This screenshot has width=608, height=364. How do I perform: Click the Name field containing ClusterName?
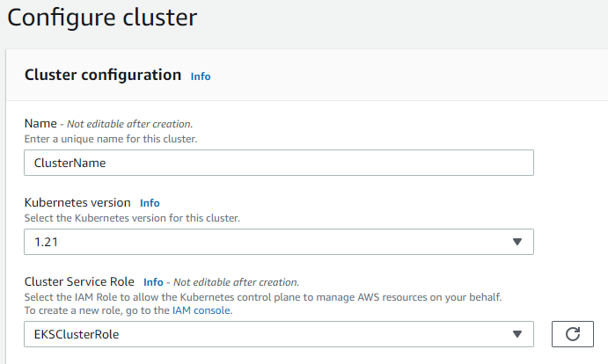(278, 163)
